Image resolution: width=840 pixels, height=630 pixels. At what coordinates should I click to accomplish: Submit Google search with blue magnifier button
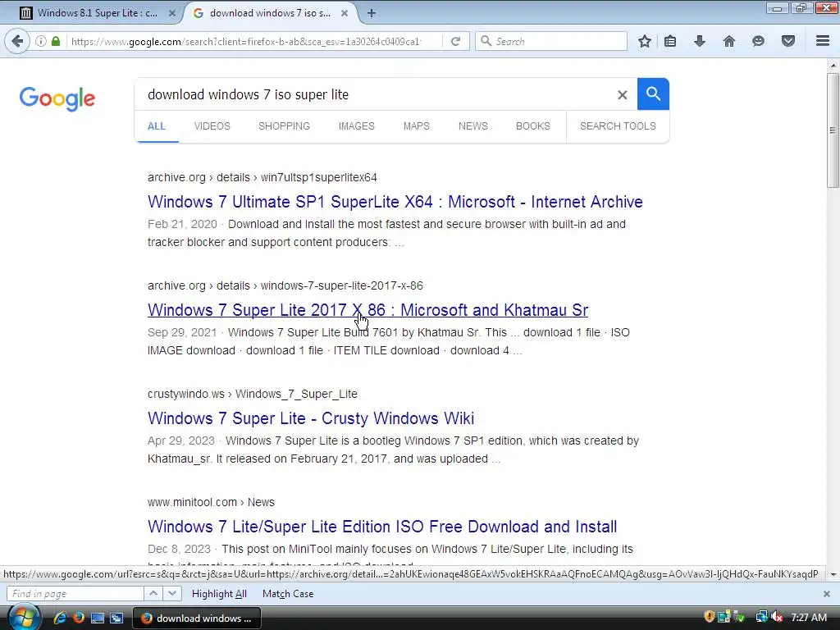653,94
